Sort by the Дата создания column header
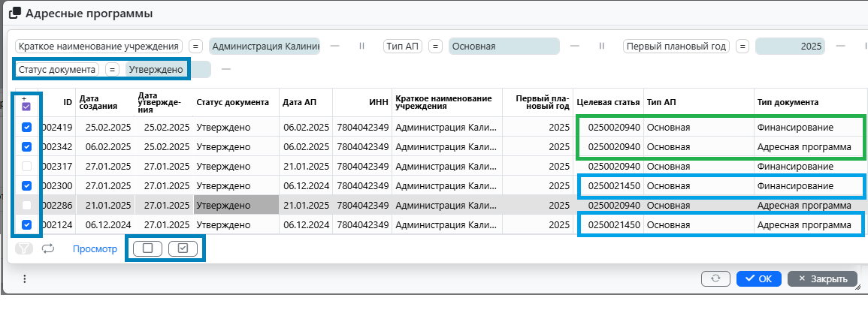Viewport: 868px width, 319px height. tap(99, 102)
